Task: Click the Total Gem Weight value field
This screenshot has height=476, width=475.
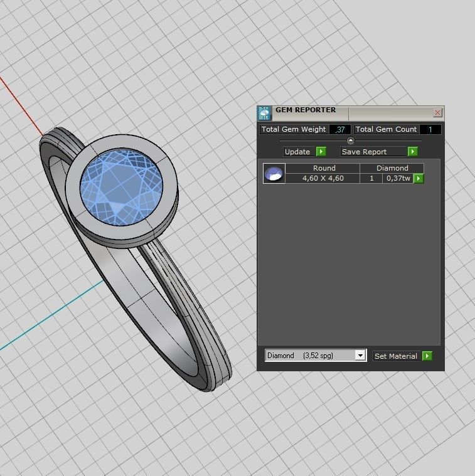Action: 340,129
